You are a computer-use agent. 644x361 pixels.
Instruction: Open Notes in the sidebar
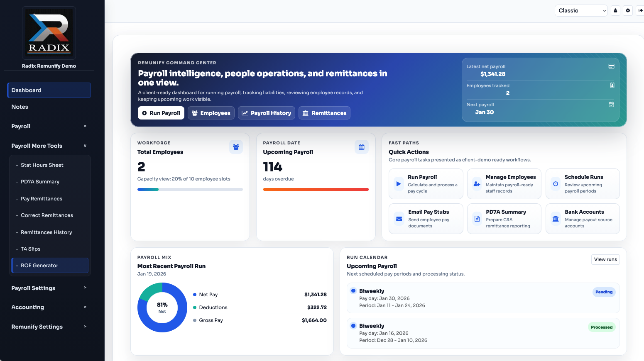pos(49,107)
